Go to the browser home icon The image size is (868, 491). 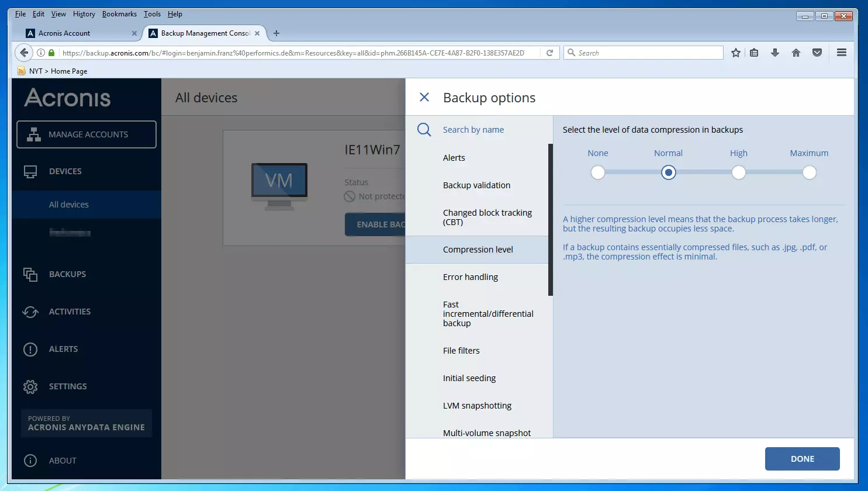pyautogui.click(x=796, y=53)
